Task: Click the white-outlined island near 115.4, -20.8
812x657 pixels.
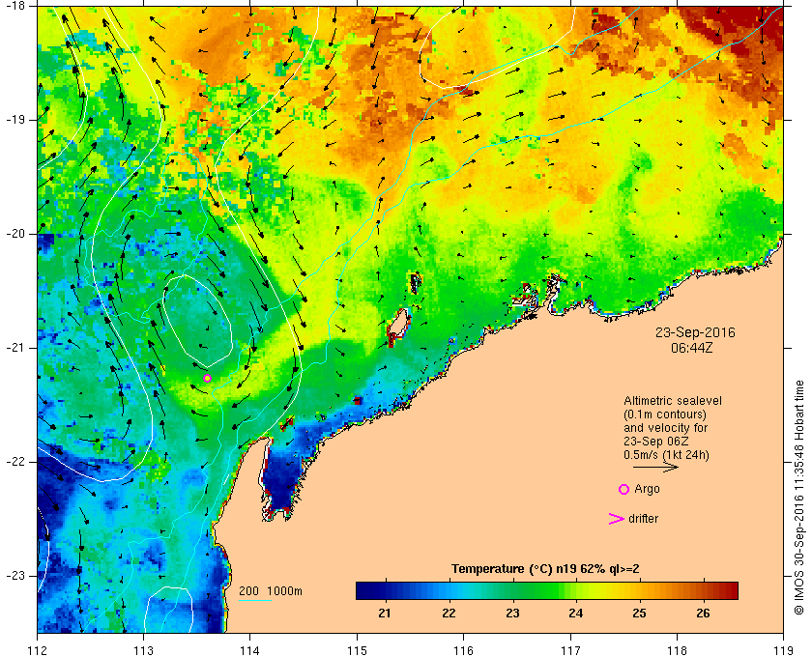Action: click(x=398, y=327)
